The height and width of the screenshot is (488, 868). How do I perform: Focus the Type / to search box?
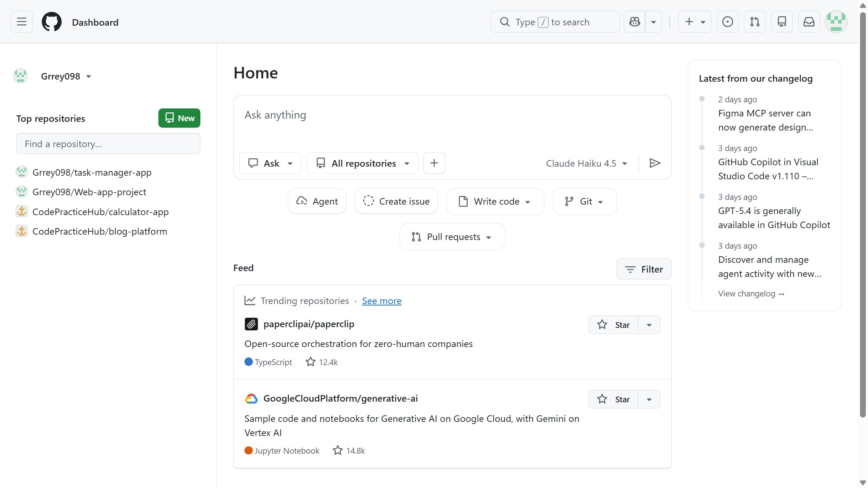(x=555, y=22)
